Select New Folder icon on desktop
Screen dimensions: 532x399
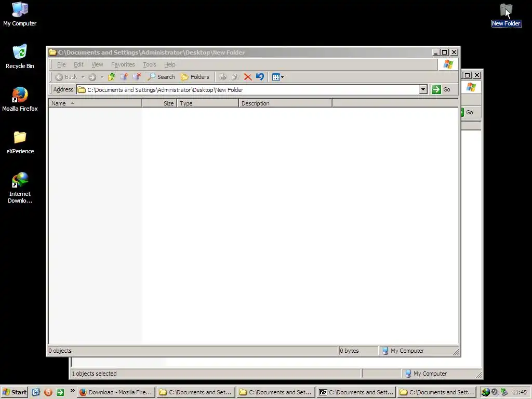pyautogui.click(x=506, y=15)
